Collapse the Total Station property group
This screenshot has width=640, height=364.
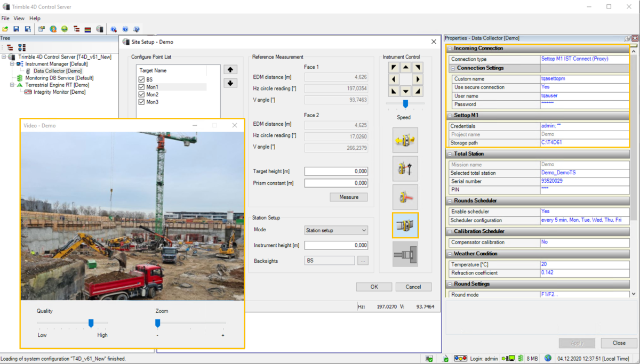(450, 154)
